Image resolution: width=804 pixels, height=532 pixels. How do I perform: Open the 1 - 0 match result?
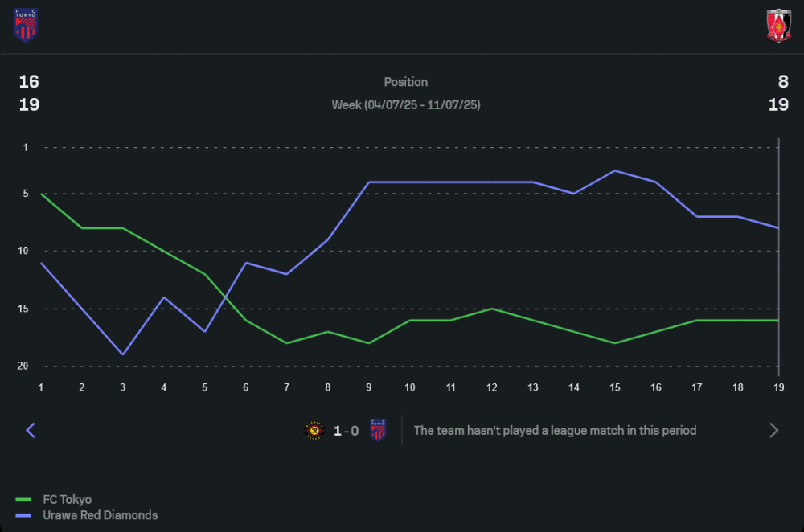346,431
